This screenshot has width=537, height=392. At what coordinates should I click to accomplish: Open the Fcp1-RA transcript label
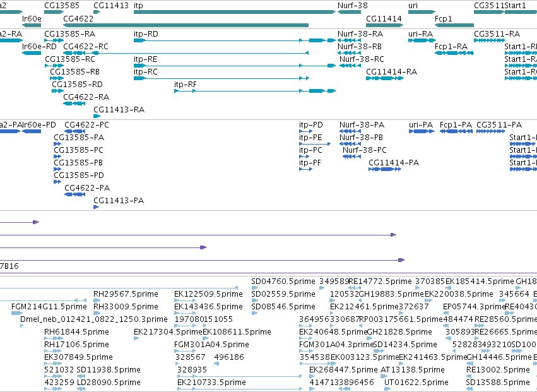click(x=451, y=46)
